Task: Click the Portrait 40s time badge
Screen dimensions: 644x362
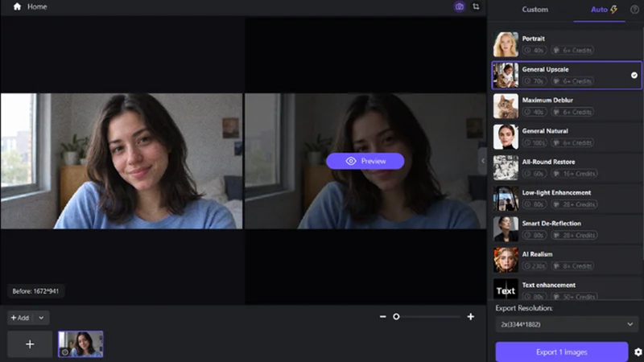Action: point(535,51)
